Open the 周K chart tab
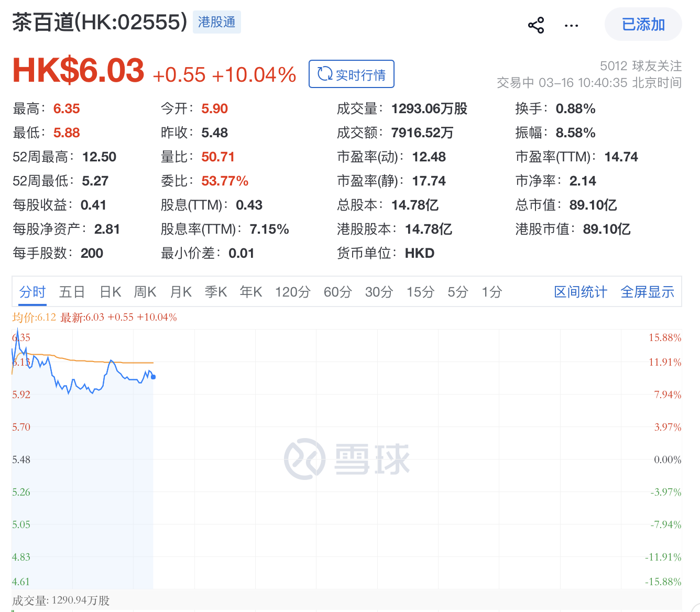The height and width of the screenshot is (612, 700). tap(145, 292)
